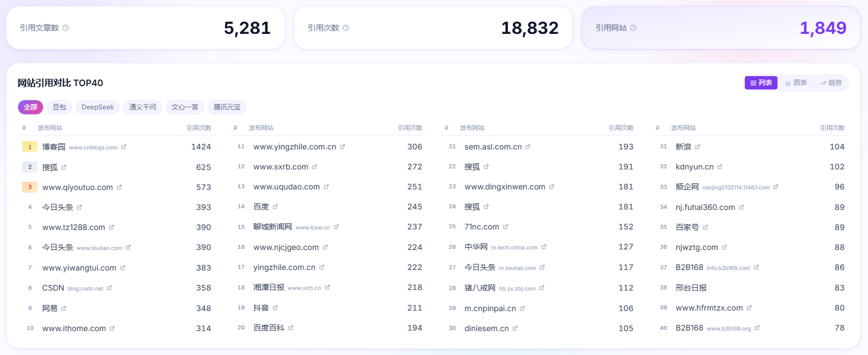
Task: Click the www.lcxw.cn domain link
Action: 312,227
